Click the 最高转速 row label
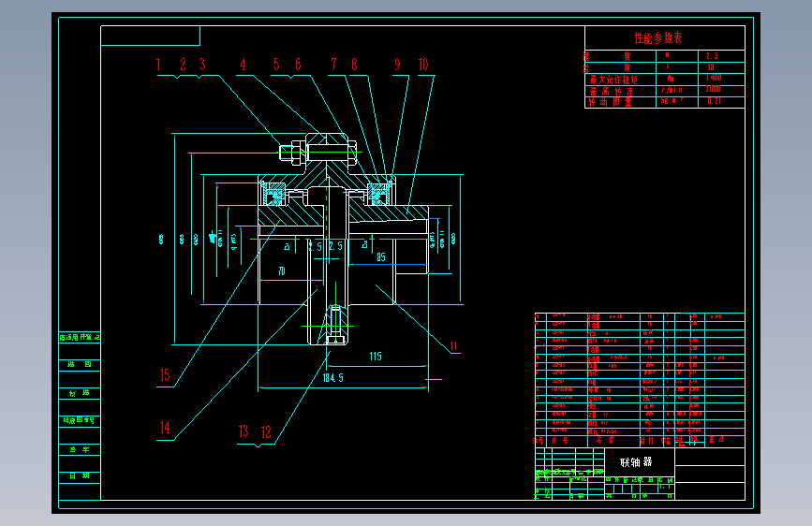This screenshot has width=812, height=526. click(x=612, y=91)
